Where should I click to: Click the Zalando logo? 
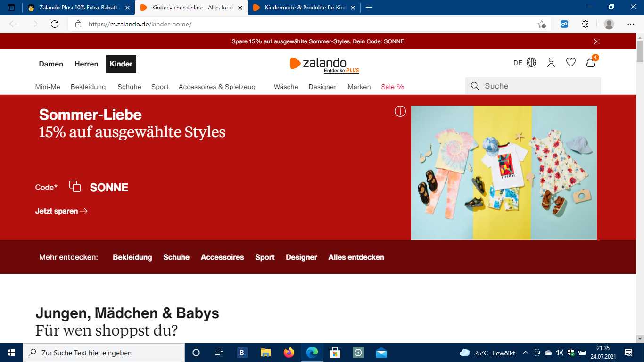click(x=318, y=63)
